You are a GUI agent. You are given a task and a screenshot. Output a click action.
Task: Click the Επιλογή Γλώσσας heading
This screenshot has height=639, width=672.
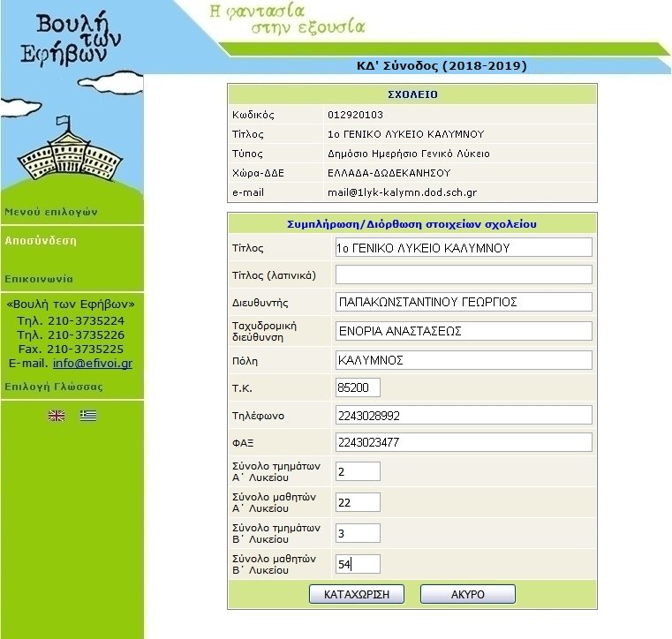coord(54,387)
